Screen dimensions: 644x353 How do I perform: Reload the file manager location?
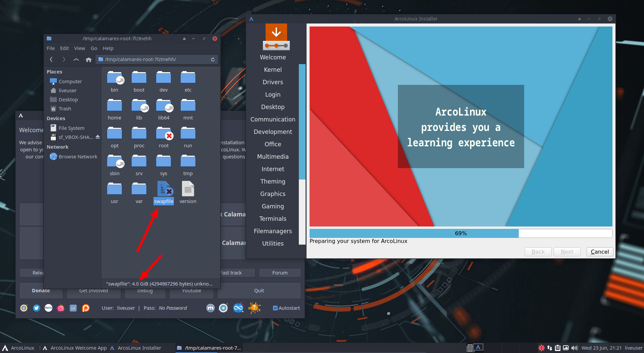[213, 59]
